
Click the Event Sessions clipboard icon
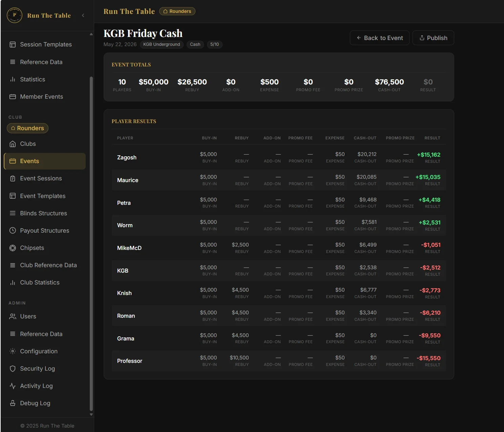[13, 178]
